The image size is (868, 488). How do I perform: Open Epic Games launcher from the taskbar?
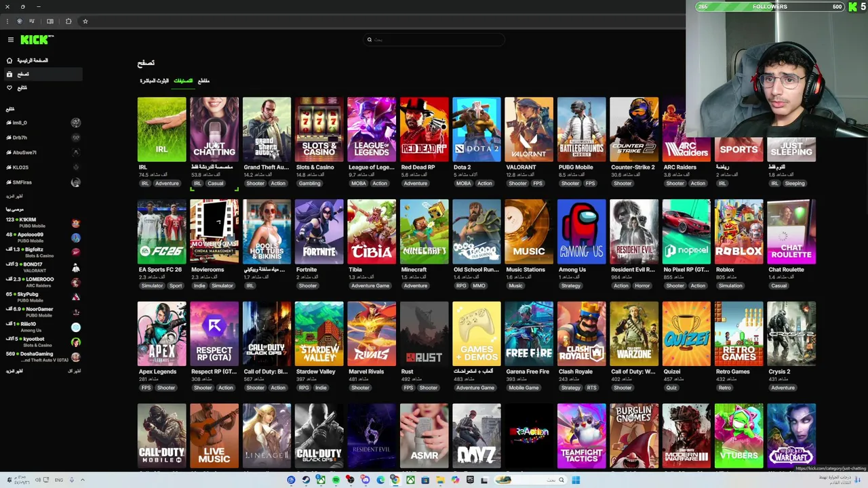(x=470, y=480)
